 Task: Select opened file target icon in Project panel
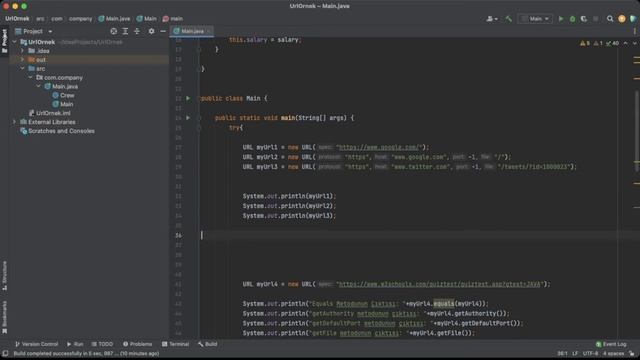click(x=113, y=31)
